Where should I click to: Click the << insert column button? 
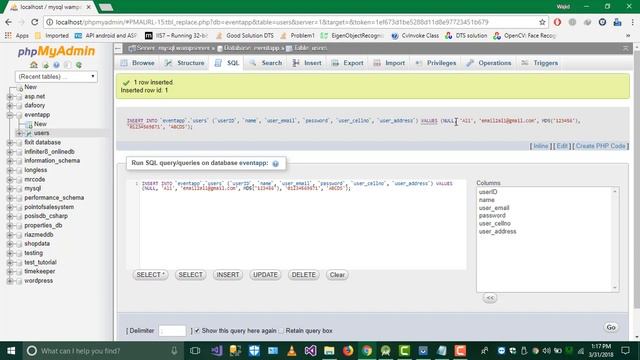click(x=490, y=298)
